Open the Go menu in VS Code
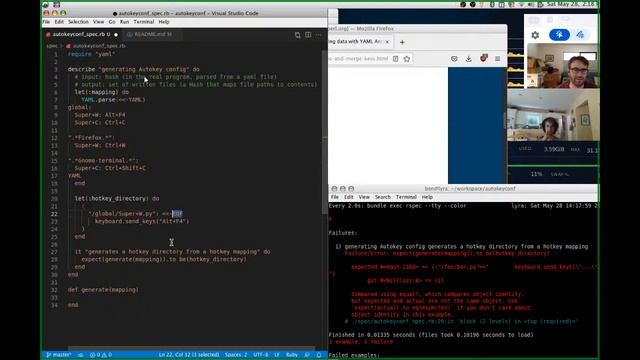 pyautogui.click(x=112, y=22)
